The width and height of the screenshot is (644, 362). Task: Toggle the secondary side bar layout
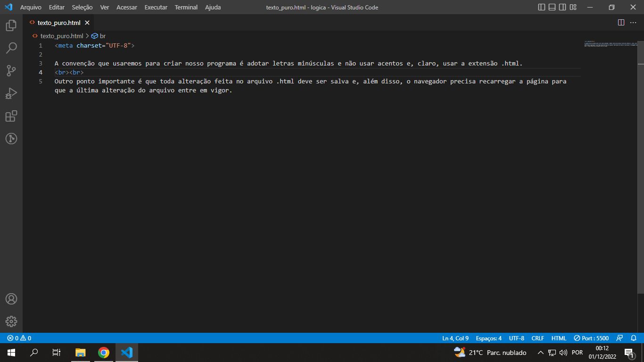tap(562, 7)
